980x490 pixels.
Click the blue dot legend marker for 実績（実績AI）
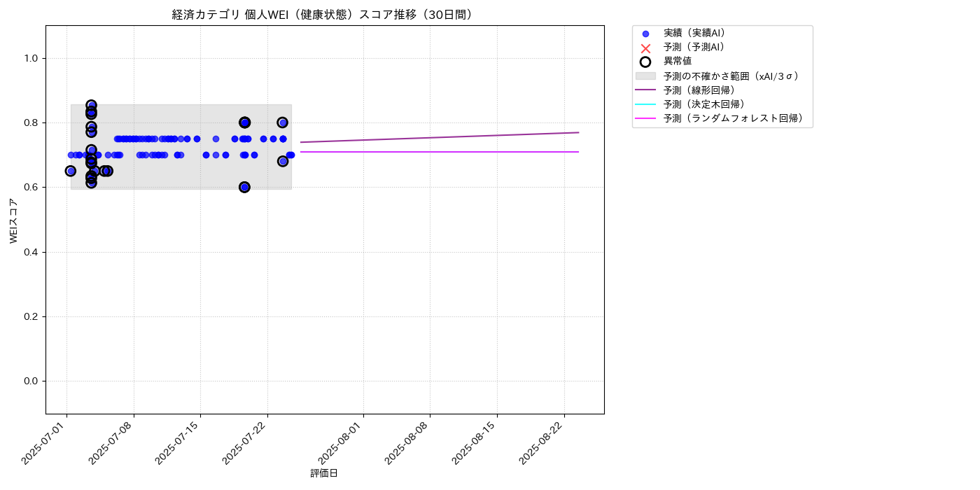(645, 34)
